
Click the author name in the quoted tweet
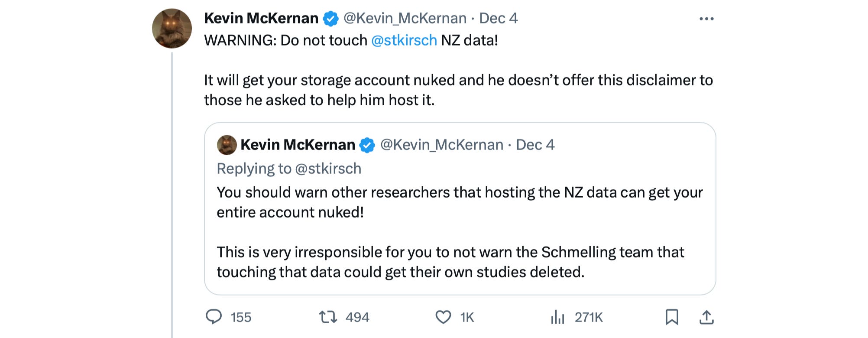(298, 145)
